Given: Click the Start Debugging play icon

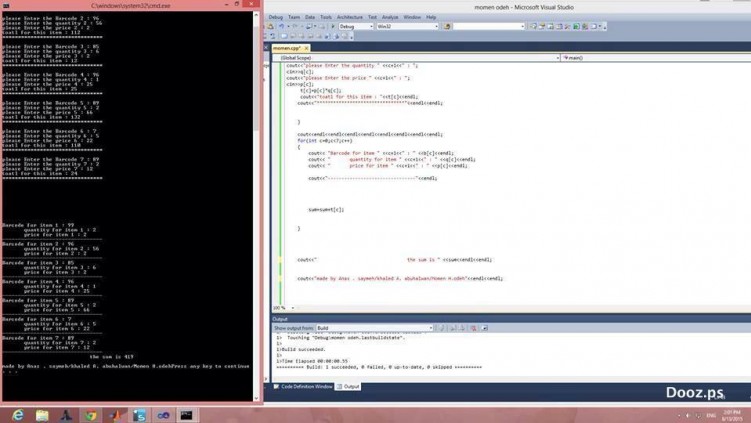Looking at the screenshot, I should [x=332, y=26].
